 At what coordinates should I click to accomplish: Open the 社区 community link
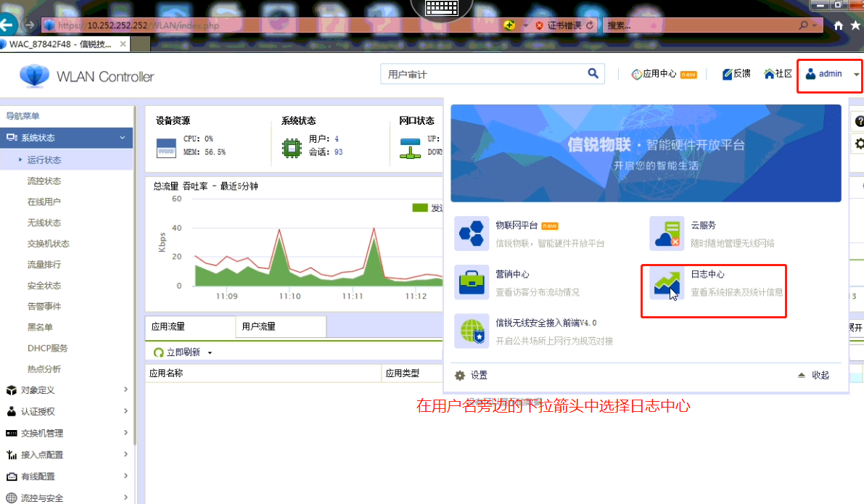tap(778, 74)
